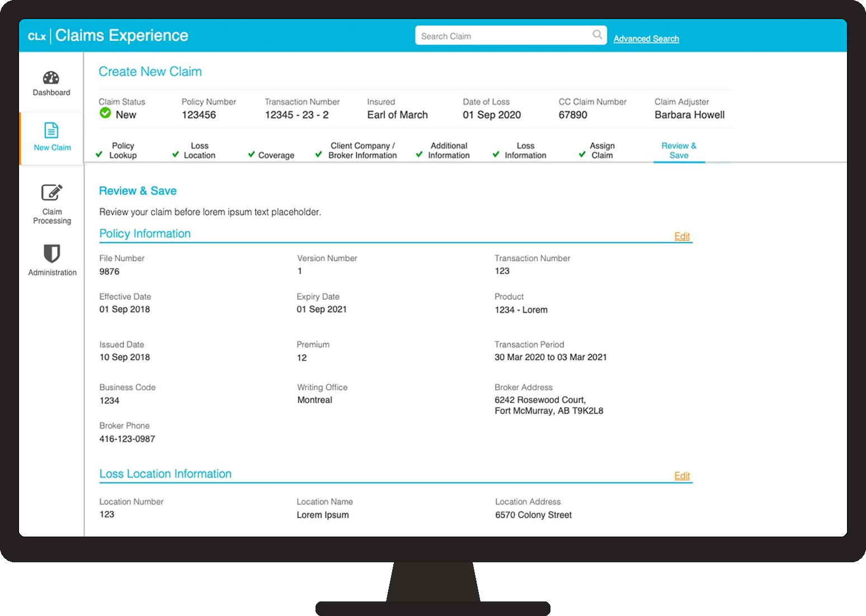Click insured name Earl of March
This screenshot has width=866, height=616.
click(x=397, y=115)
